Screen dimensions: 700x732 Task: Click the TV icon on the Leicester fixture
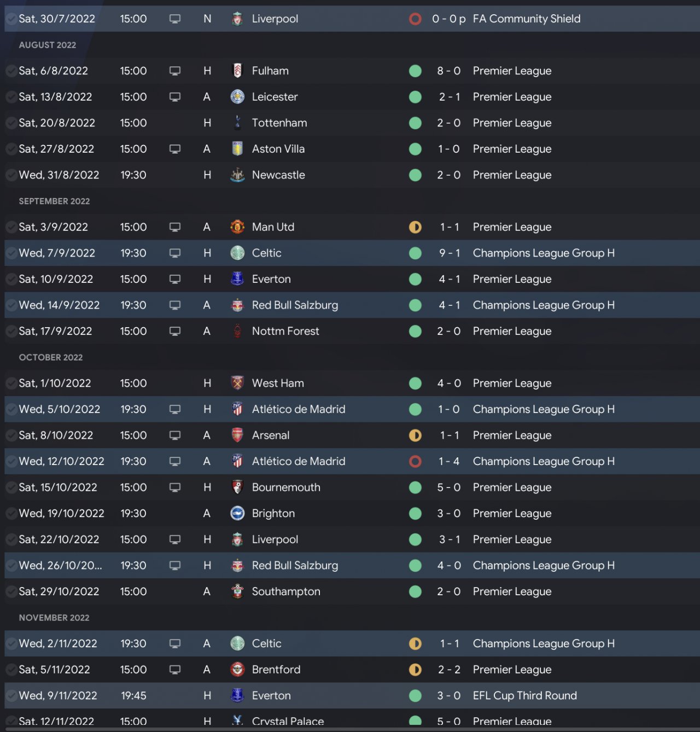pos(175,97)
